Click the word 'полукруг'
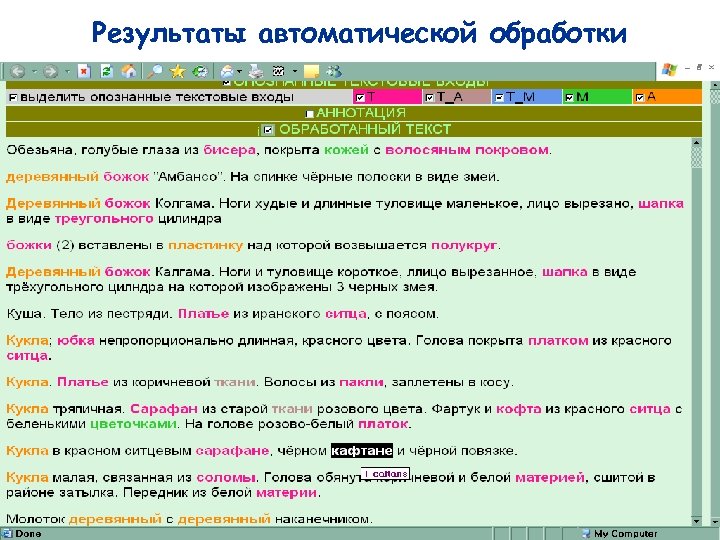This screenshot has width=720, height=540. tap(464, 245)
